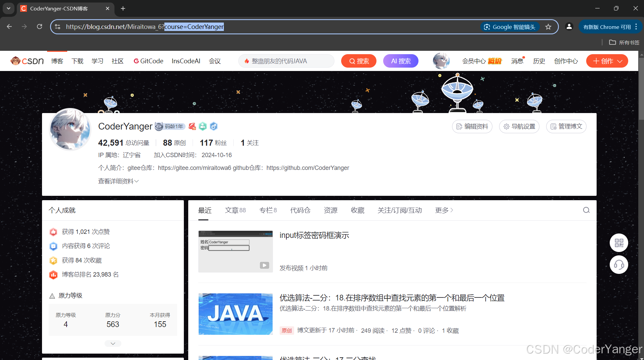Click the large profile avatar picture

pos(70,129)
